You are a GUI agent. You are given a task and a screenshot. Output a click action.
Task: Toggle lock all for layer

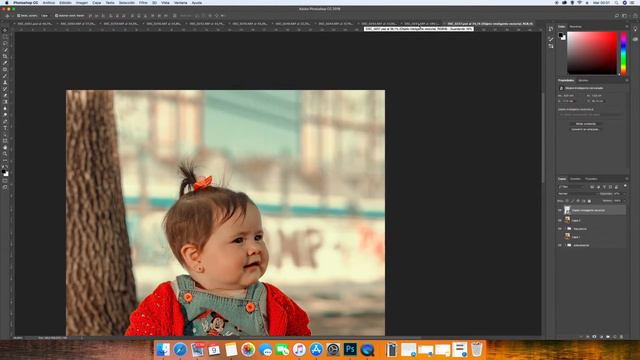point(589,201)
